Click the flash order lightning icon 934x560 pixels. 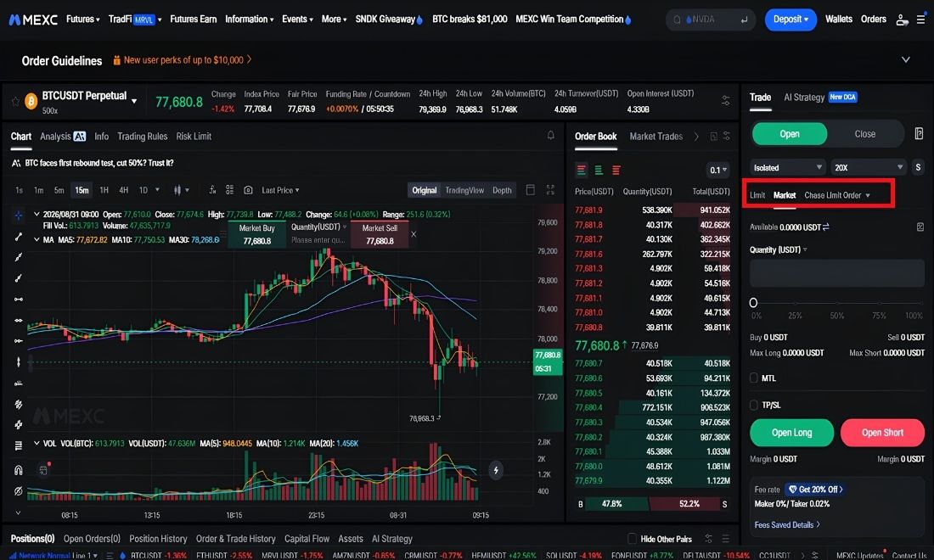[496, 470]
